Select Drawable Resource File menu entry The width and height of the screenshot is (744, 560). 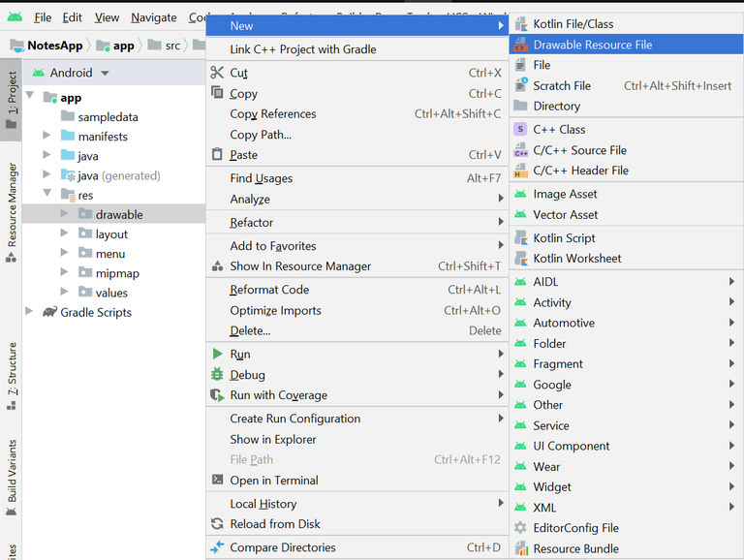(x=592, y=45)
